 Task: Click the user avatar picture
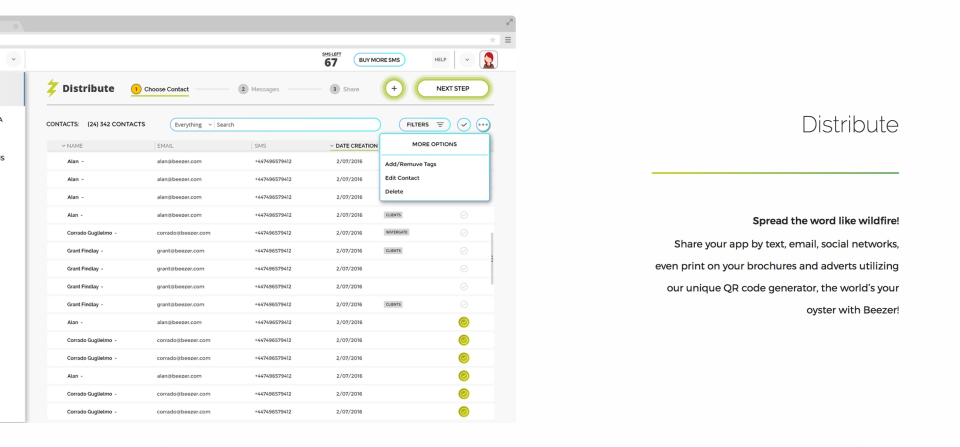[488, 59]
